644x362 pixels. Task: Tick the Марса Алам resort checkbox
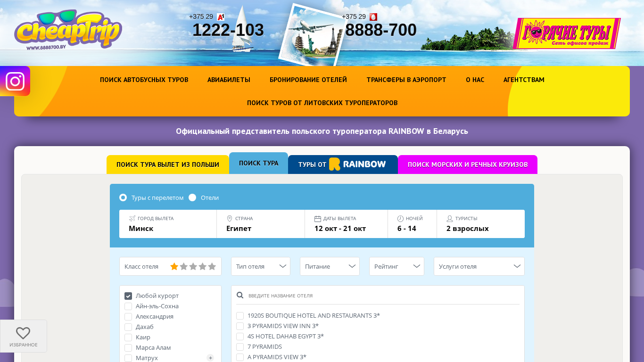(128, 348)
